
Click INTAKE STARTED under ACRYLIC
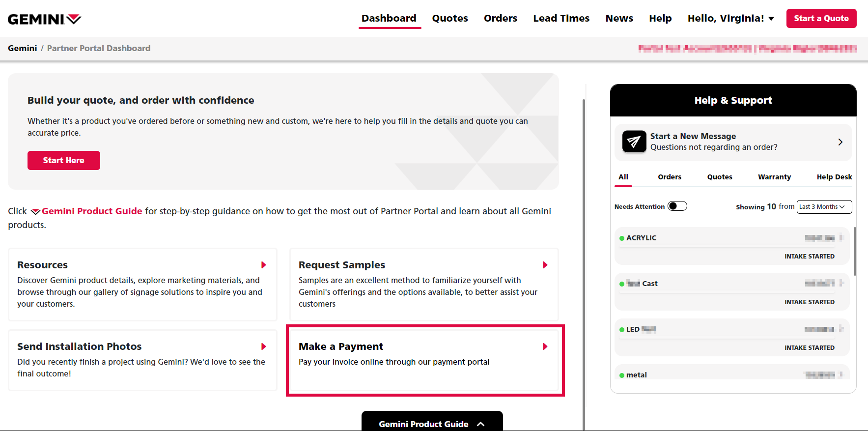810,257
